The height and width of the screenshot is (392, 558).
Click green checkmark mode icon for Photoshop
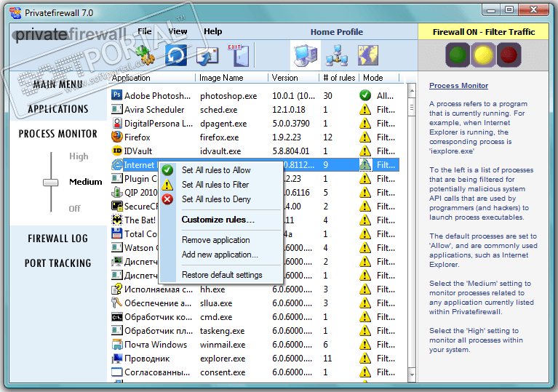point(365,95)
